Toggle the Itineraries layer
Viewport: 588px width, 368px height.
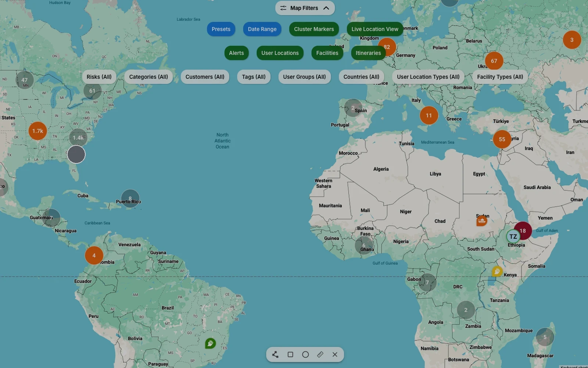tap(368, 53)
